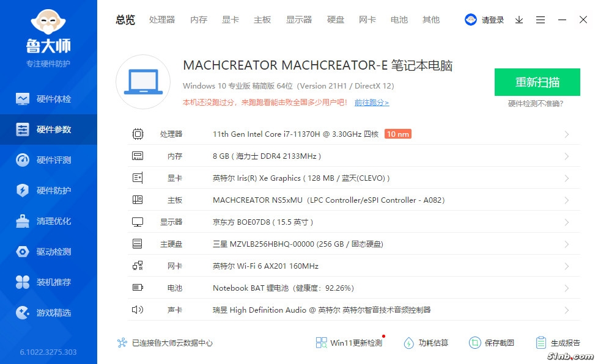Expand the 电池 row chevron
598x364 pixels.
567,288
